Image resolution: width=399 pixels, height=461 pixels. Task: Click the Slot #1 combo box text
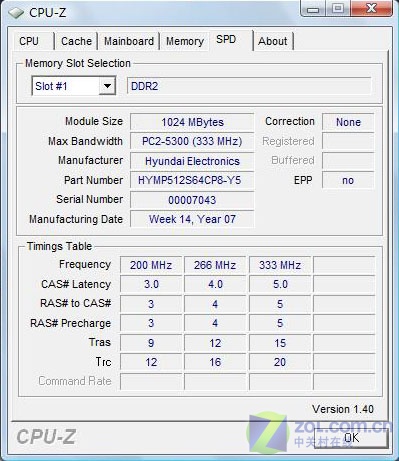coord(51,86)
